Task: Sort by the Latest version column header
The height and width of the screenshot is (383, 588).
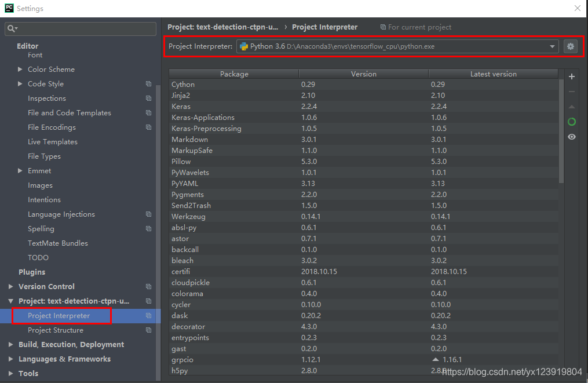Action: tap(494, 74)
